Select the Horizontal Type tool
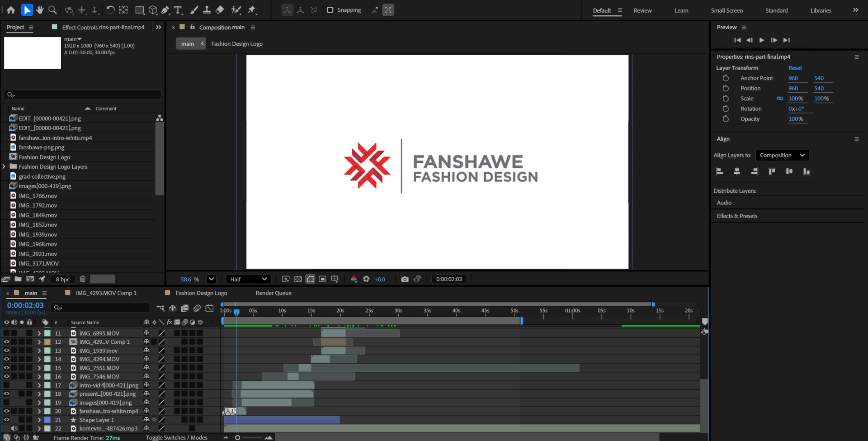 click(x=178, y=10)
